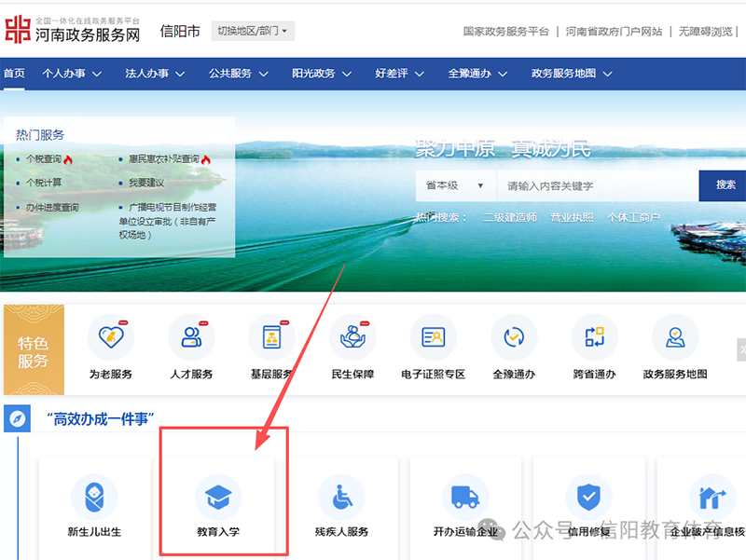Click the 高效办成一件事 heading
Screen dimensions: 746x560
101,418
